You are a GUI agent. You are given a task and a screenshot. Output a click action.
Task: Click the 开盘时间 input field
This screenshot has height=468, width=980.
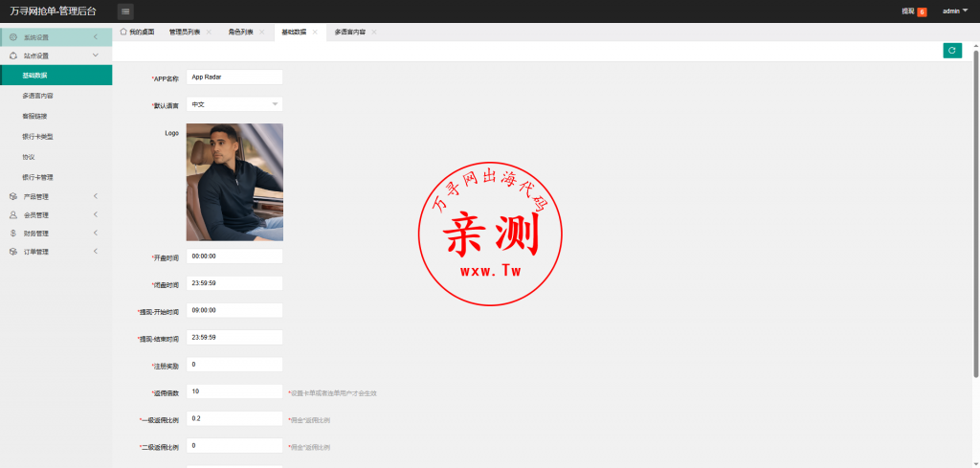pyautogui.click(x=234, y=256)
